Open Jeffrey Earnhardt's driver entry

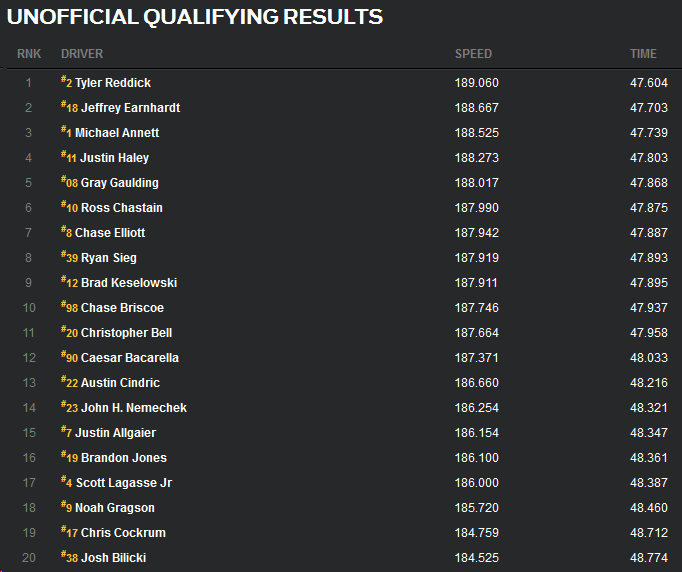tap(130, 108)
